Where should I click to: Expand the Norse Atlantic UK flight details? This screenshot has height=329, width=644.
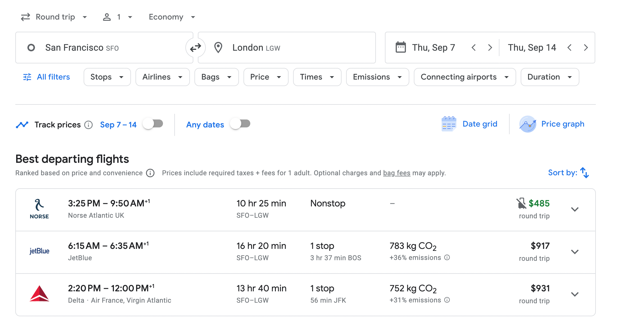[x=575, y=210]
